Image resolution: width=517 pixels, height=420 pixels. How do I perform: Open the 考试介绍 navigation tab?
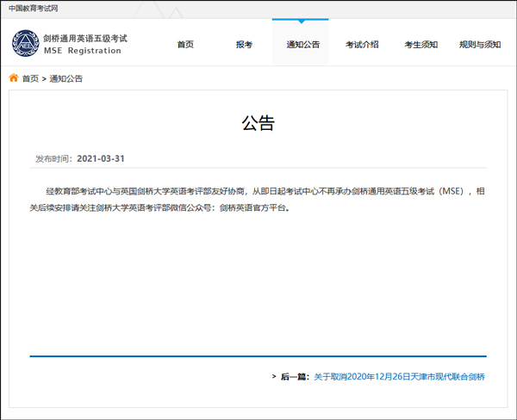tap(362, 45)
